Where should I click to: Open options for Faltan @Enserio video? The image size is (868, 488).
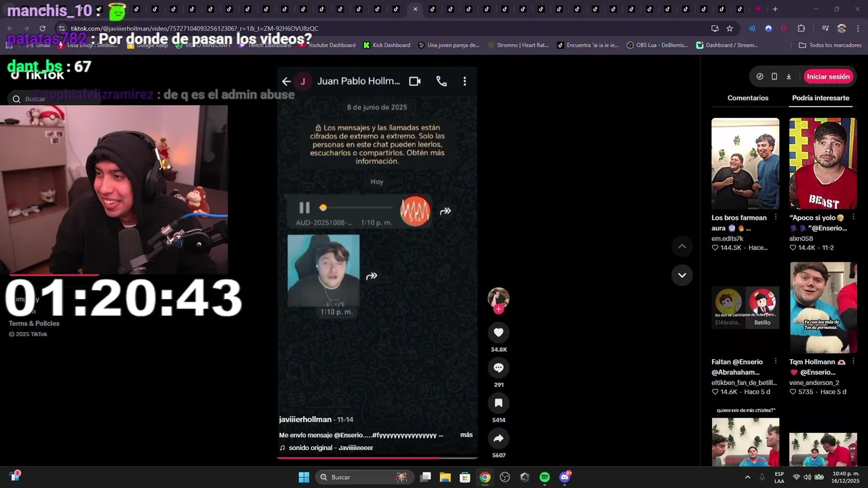pos(775,362)
